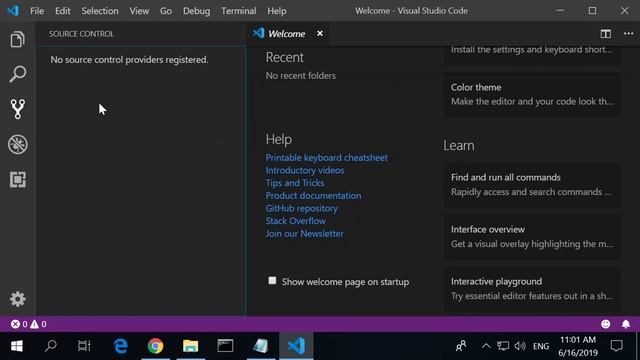The height and width of the screenshot is (360, 640).
Task: Open Windows taskbar search
Action: pyautogui.click(x=51, y=346)
